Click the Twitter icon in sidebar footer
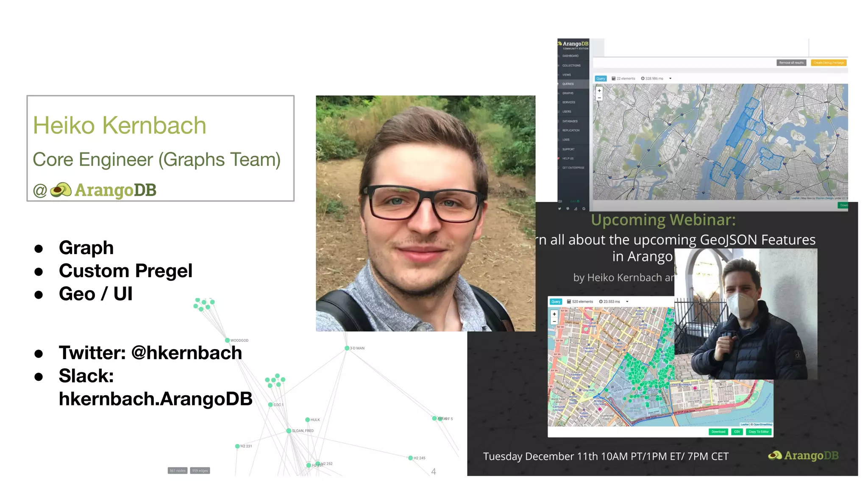 [560, 208]
